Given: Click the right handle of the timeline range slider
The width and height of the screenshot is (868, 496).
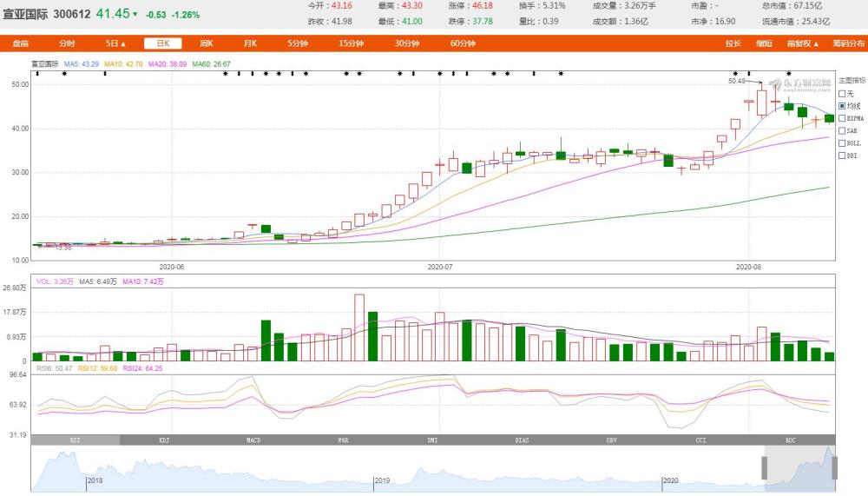Looking at the screenshot, I should pos(834,468).
